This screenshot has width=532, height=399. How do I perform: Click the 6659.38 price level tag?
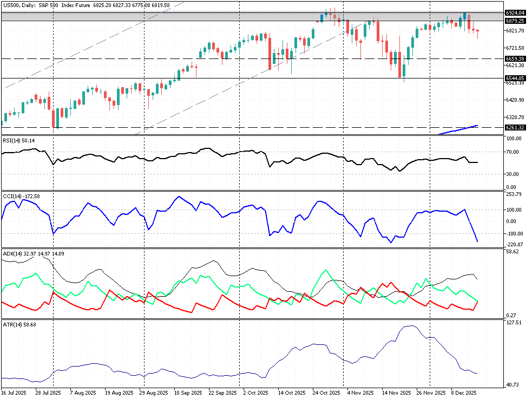pyautogui.click(x=515, y=58)
